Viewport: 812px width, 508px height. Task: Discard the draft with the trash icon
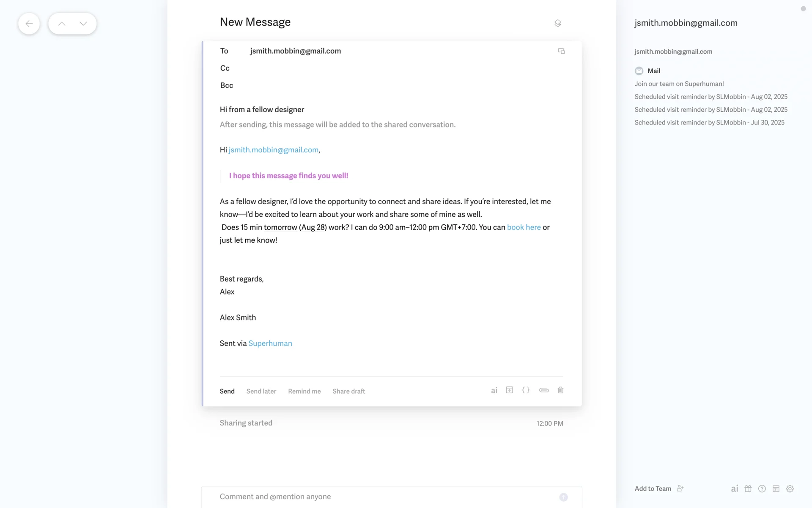coord(561,390)
